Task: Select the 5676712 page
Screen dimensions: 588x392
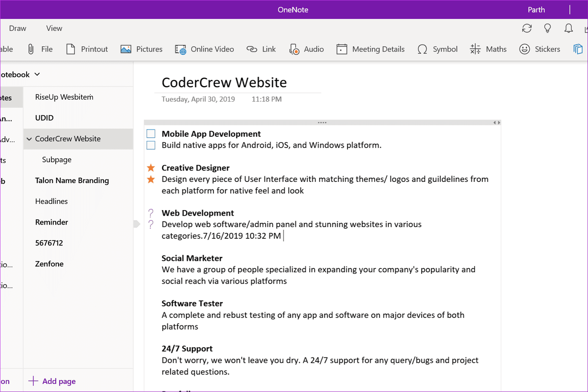Action: coord(79,243)
